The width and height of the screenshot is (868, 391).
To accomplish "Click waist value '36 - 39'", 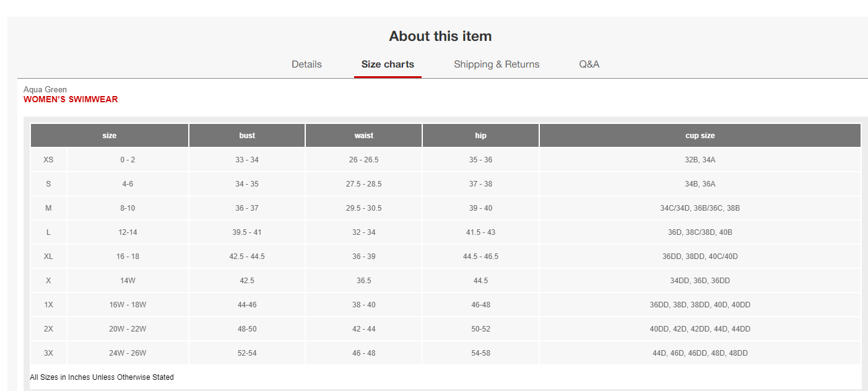I will coord(364,257).
